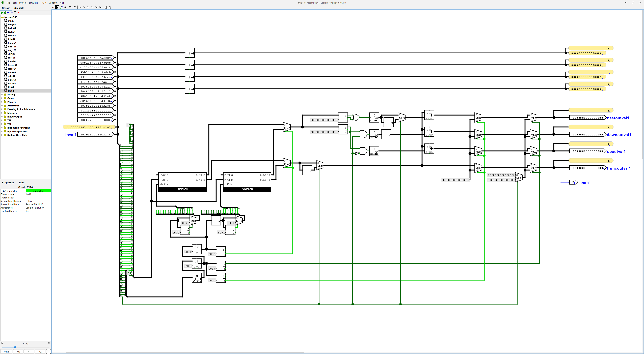Expand the Plexers library folder
The width and height of the screenshot is (644, 354).
[x=2, y=102]
